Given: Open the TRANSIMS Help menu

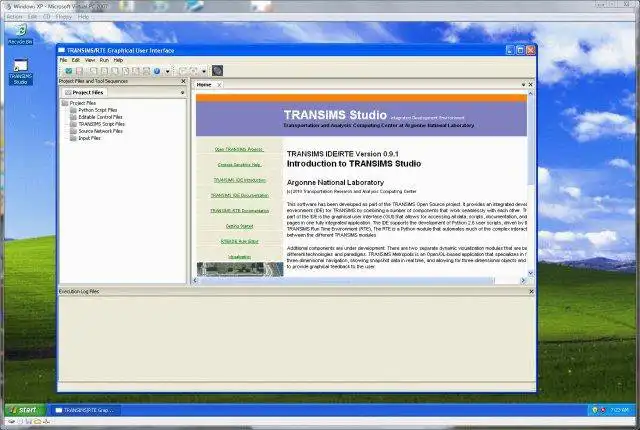Looking at the screenshot, I should click(x=118, y=60).
